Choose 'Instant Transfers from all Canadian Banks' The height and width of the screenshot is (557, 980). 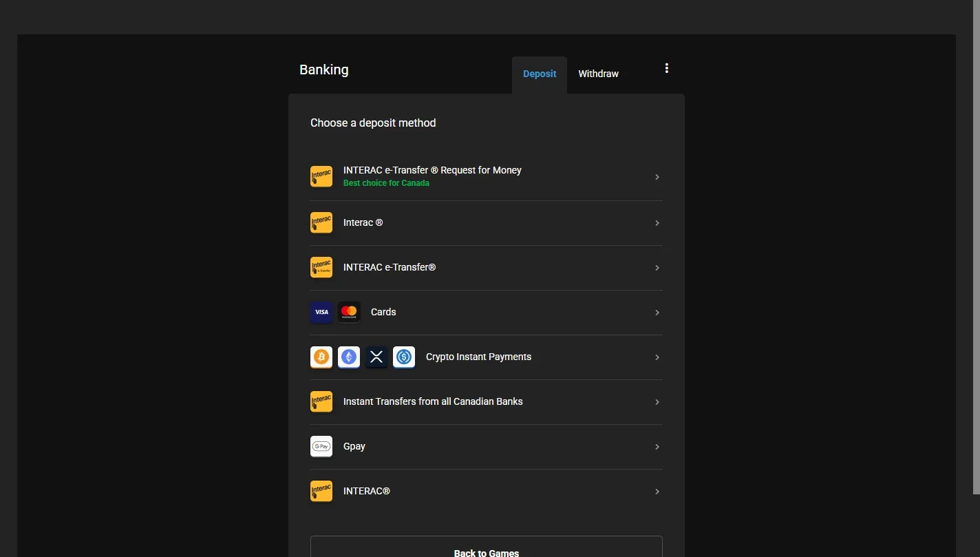(433, 402)
